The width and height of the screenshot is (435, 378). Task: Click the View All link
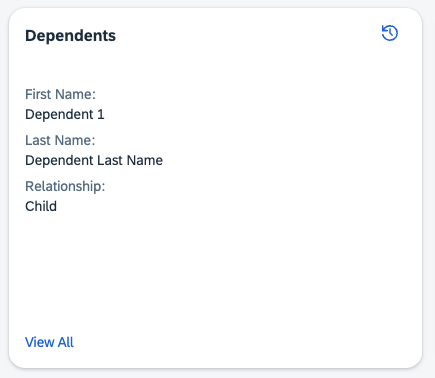(49, 342)
